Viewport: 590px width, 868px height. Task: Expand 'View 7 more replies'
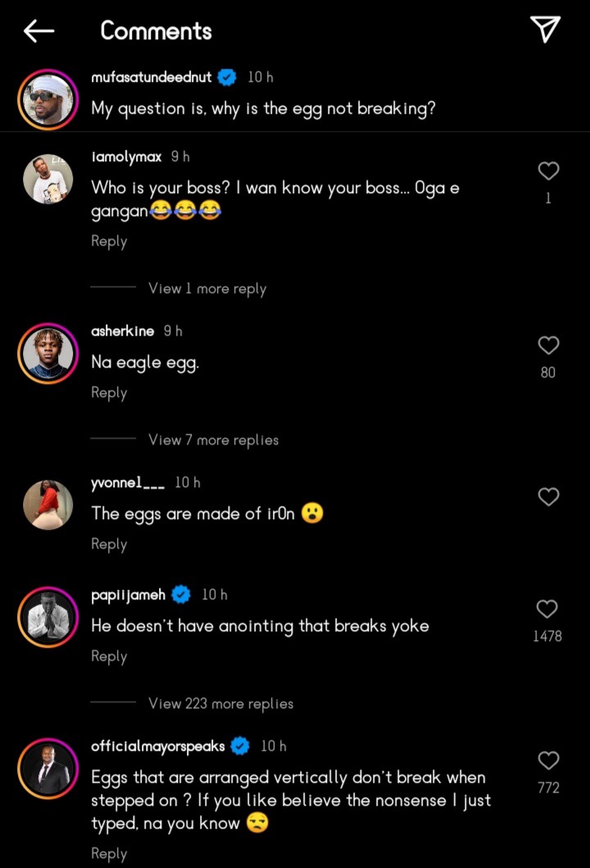tap(213, 440)
